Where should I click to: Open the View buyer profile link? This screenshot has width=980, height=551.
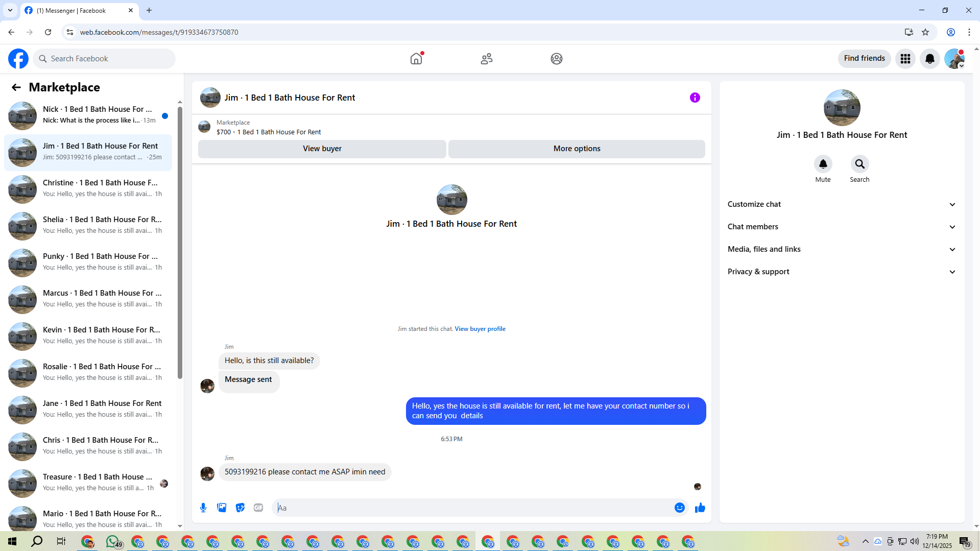[480, 329]
